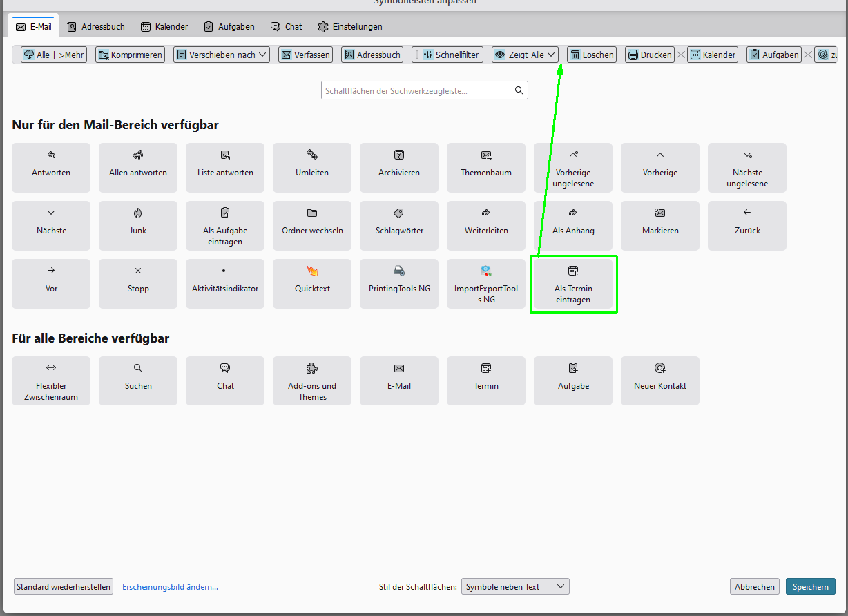Choose the Zurück arrow tile

coord(747,226)
